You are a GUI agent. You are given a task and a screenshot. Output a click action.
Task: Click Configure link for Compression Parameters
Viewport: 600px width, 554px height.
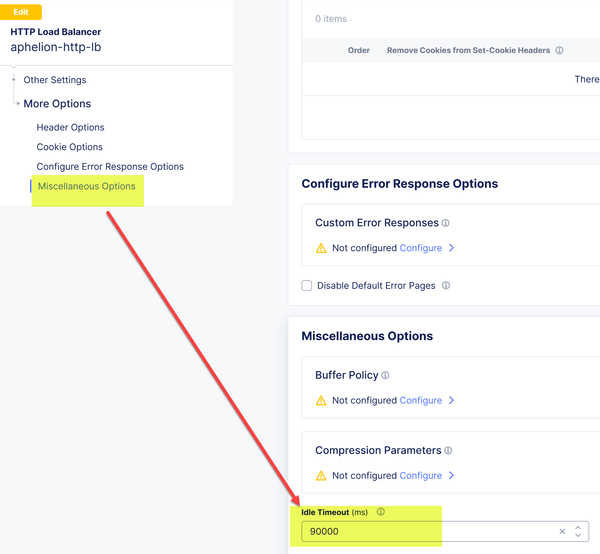click(x=420, y=476)
